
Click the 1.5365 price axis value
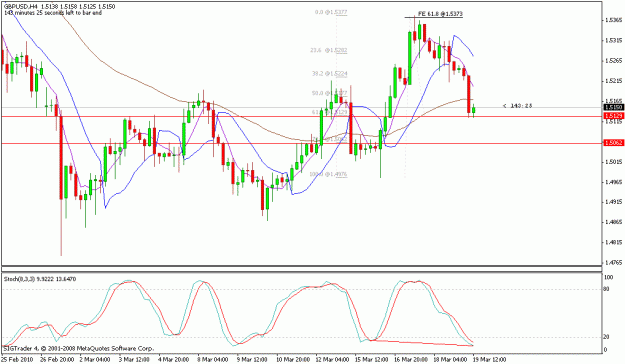tap(613, 20)
